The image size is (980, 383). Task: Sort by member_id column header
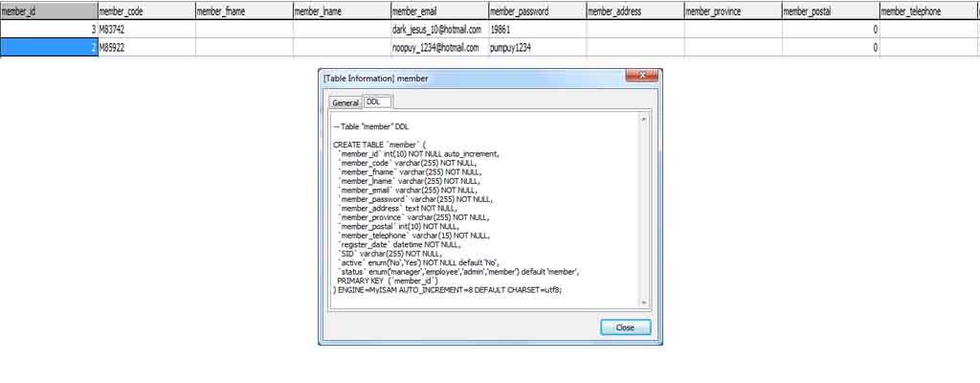tap(49, 11)
